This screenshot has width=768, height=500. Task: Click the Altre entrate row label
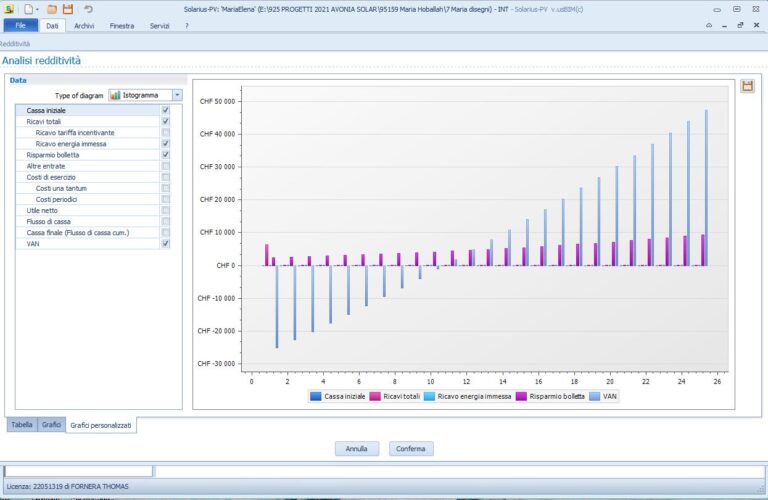(x=46, y=166)
